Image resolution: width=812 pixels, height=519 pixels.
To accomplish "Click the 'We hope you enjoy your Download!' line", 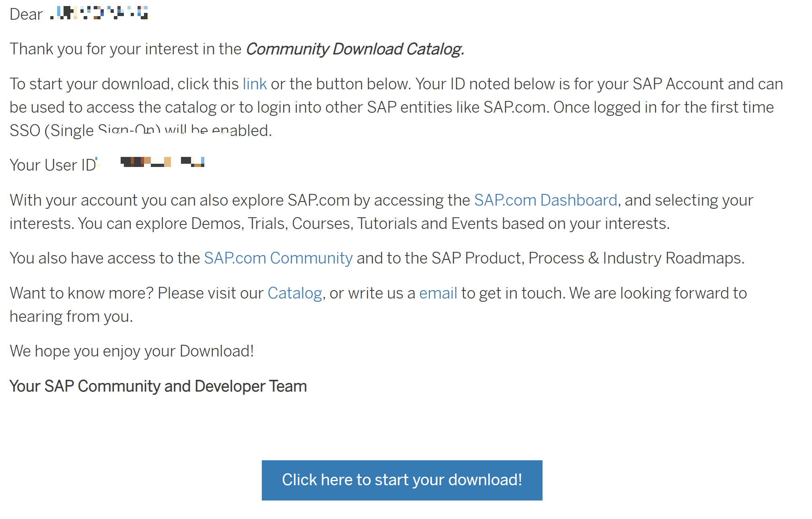I will click(x=132, y=351).
